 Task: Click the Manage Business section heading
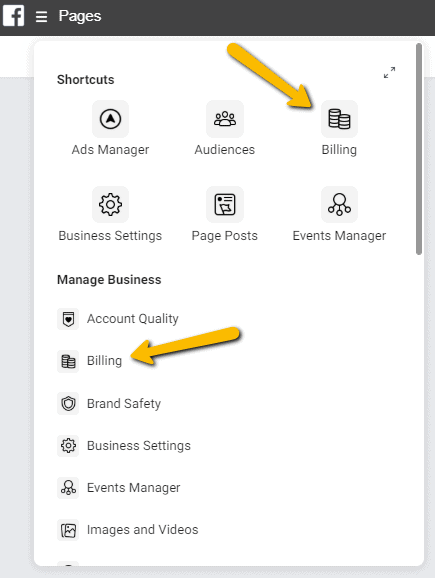tap(109, 280)
